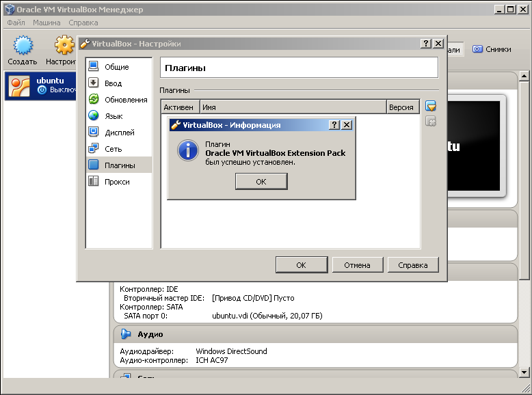
Task: Close the VirtualBox Информация dialog
Action: [347, 125]
